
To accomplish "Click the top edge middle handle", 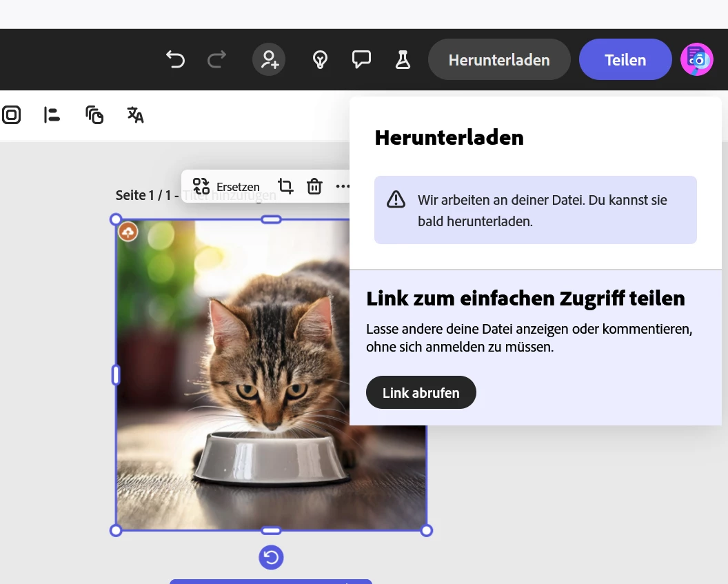I will pos(271,219).
